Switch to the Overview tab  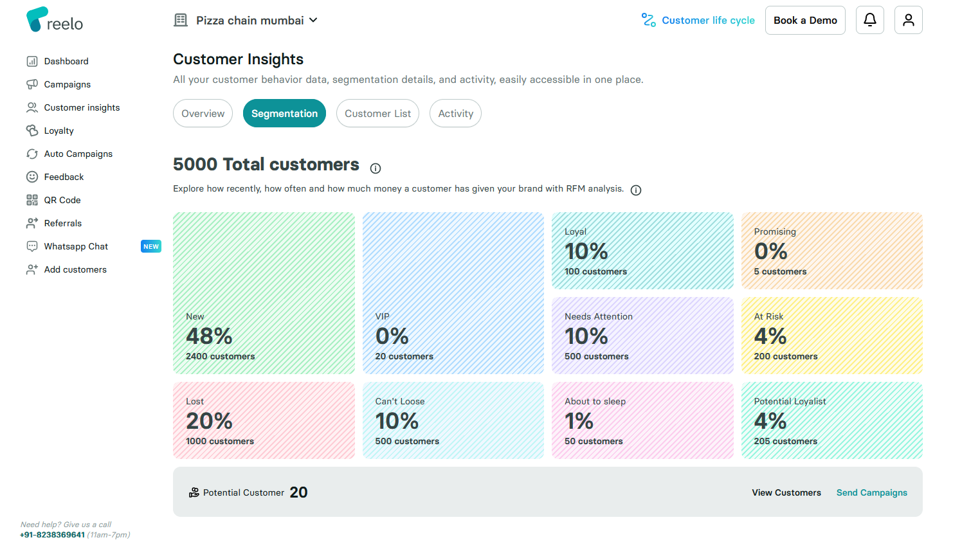click(x=203, y=114)
